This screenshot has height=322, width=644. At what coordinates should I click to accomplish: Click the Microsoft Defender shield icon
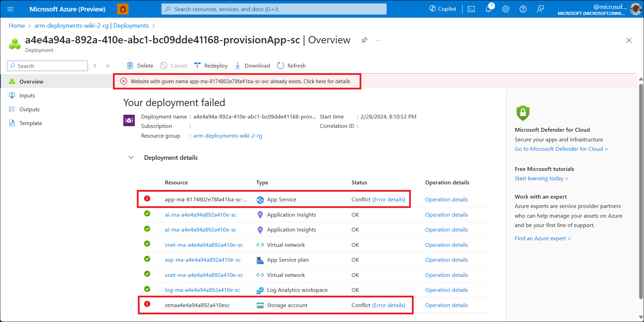(523, 113)
